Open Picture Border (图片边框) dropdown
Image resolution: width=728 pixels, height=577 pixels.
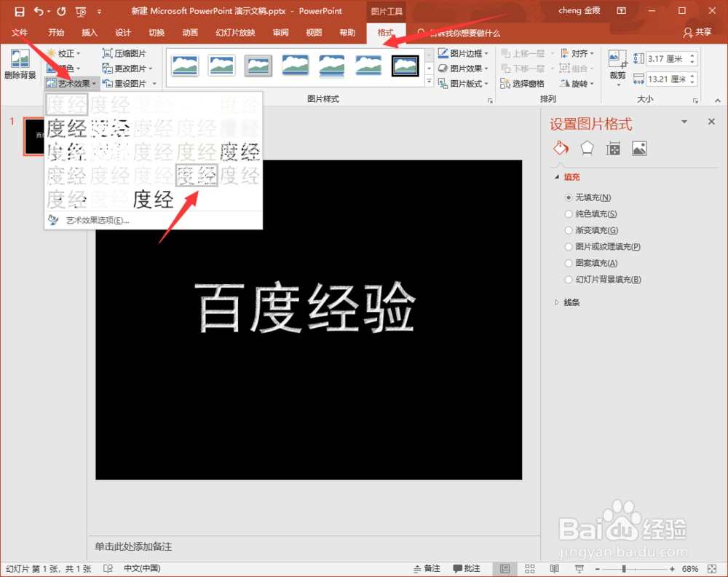point(463,53)
